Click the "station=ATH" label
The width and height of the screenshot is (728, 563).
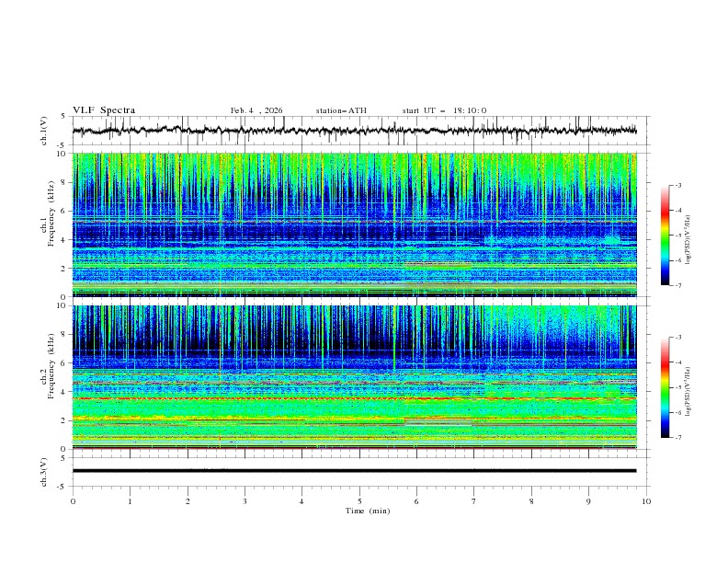click(341, 110)
